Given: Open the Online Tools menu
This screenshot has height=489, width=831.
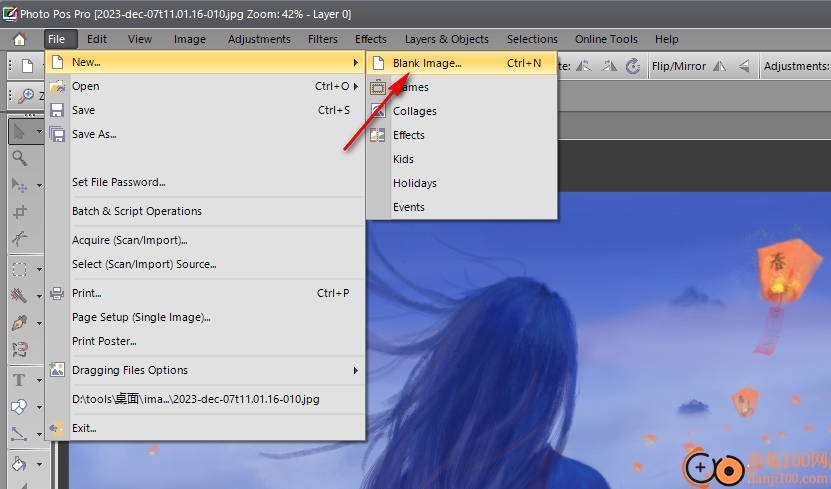Looking at the screenshot, I should 606,39.
